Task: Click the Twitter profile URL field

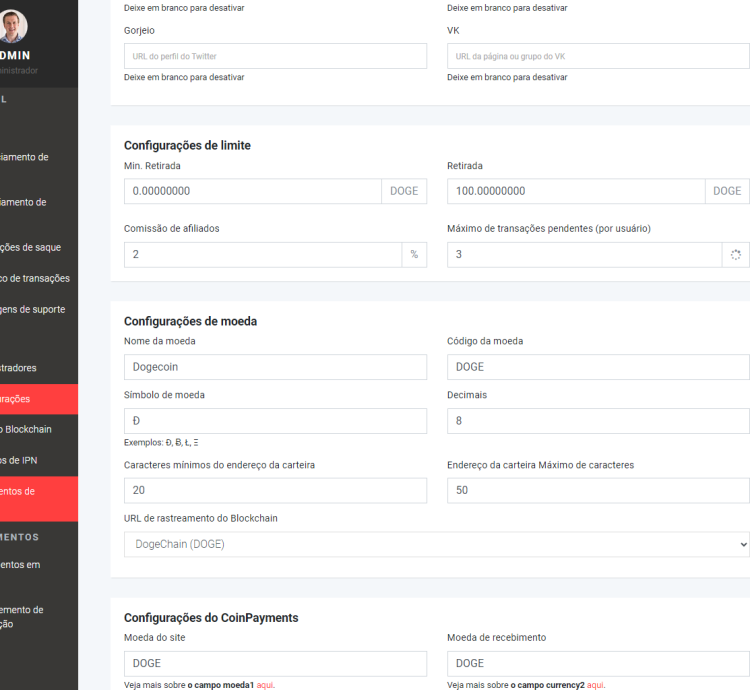Action: 275,56
